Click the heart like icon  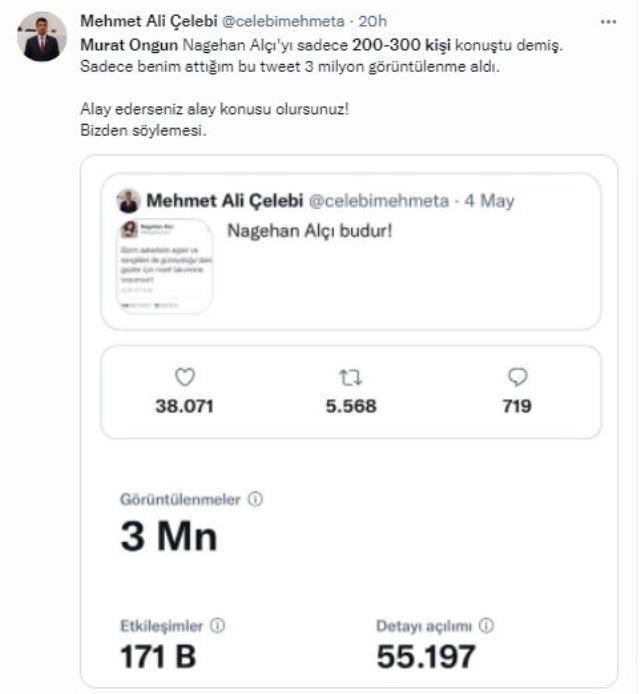pos(184,377)
